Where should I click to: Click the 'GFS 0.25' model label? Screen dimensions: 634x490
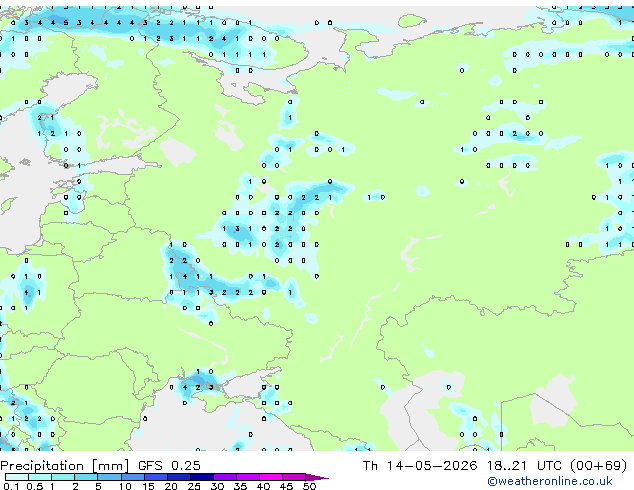pos(169,466)
